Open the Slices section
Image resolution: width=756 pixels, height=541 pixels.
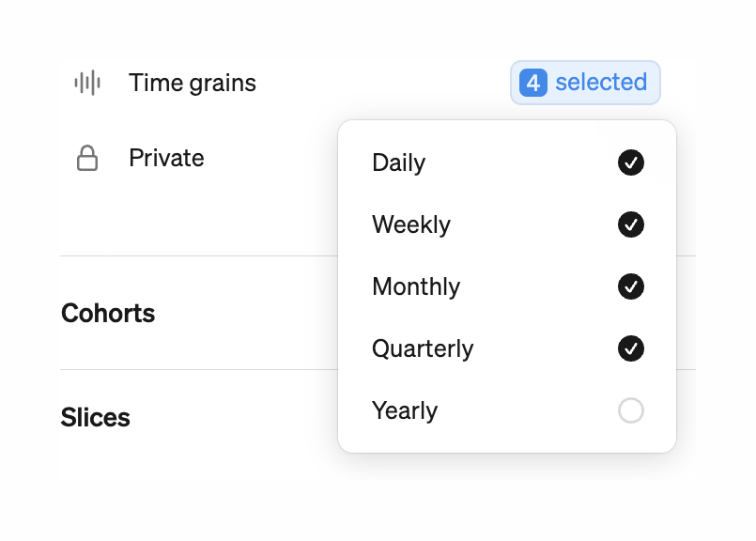[95, 417]
